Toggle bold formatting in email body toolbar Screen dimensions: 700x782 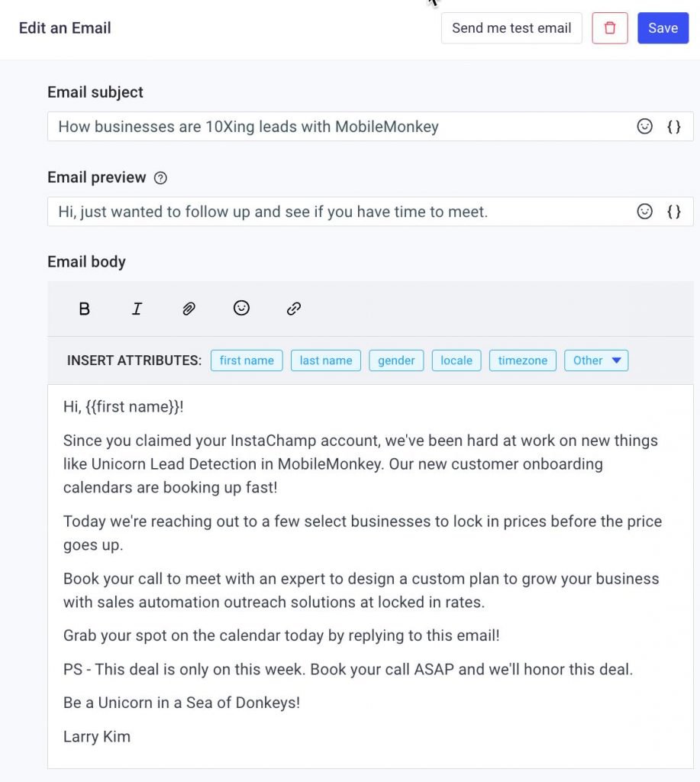coord(85,309)
